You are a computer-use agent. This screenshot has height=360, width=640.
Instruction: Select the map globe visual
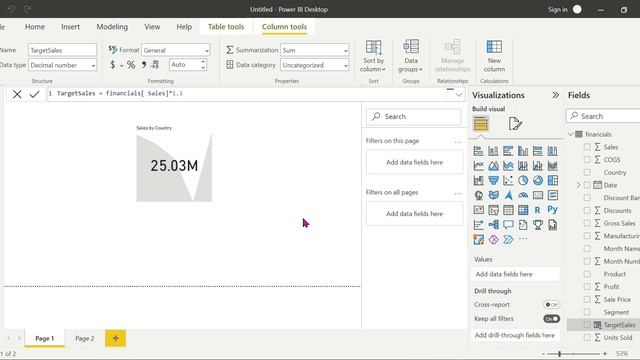[478, 195]
